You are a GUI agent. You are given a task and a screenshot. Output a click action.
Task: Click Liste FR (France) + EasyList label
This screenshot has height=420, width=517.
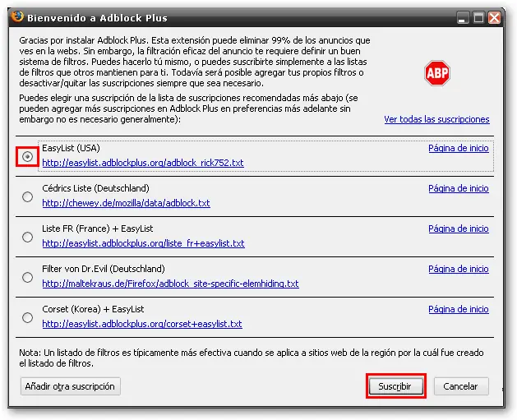(x=98, y=228)
